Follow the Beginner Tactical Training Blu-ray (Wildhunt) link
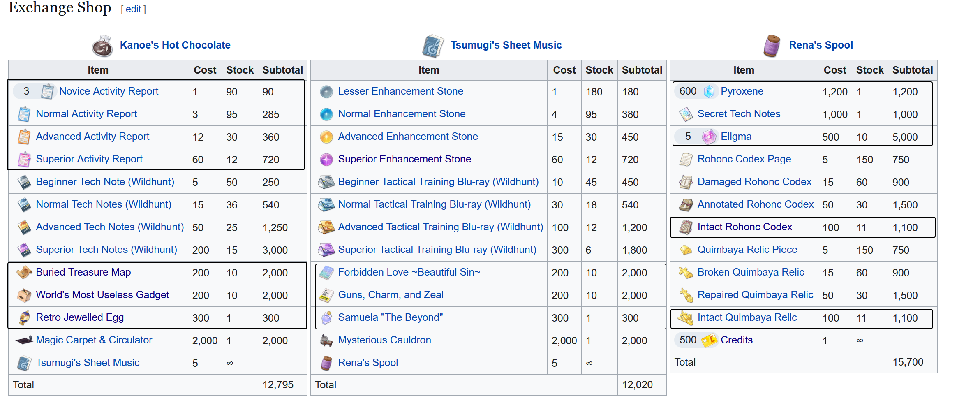This screenshot has height=403, width=980. (x=439, y=182)
